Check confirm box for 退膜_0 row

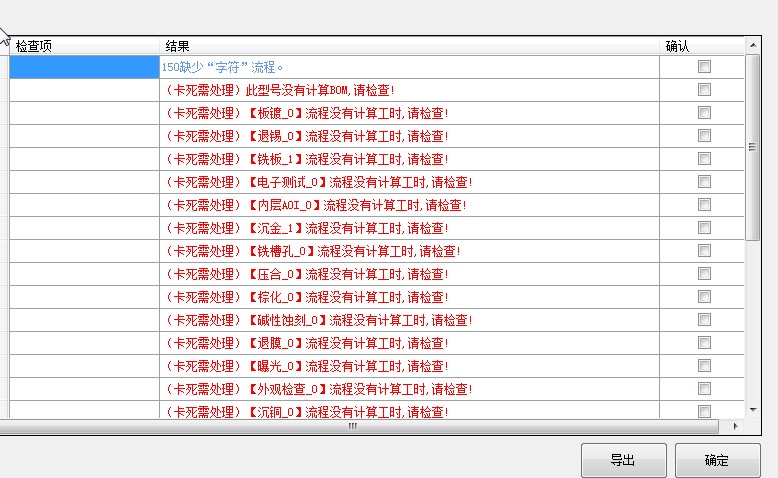pyautogui.click(x=704, y=342)
